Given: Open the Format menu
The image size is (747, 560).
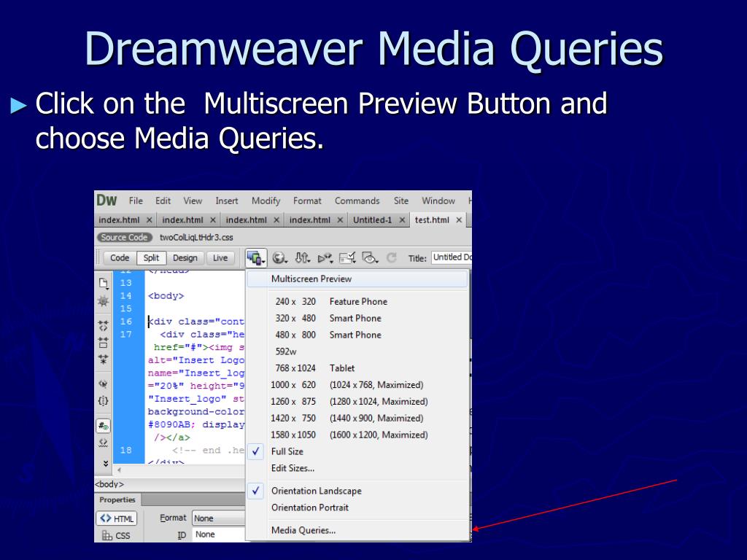Looking at the screenshot, I should pyautogui.click(x=307, y=201).
